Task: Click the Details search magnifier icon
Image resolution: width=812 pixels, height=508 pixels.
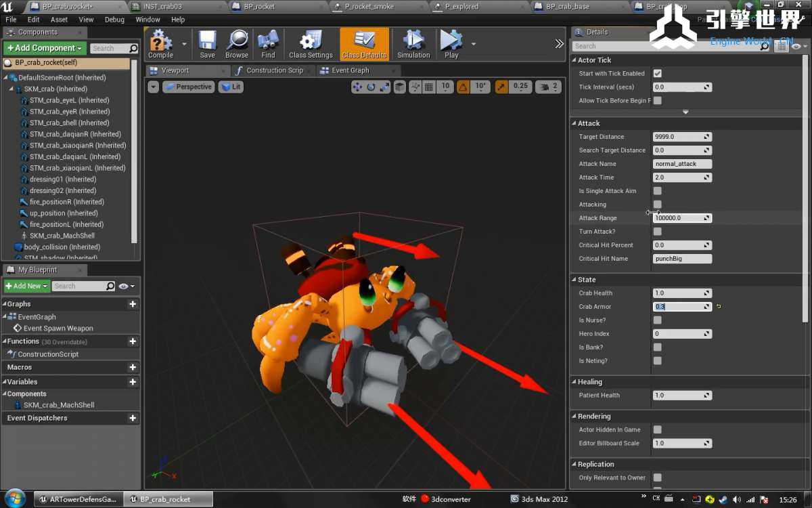Action: pos(765,46)
